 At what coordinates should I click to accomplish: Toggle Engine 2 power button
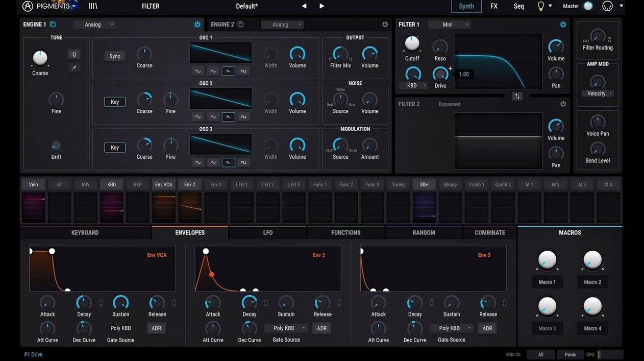385,25
